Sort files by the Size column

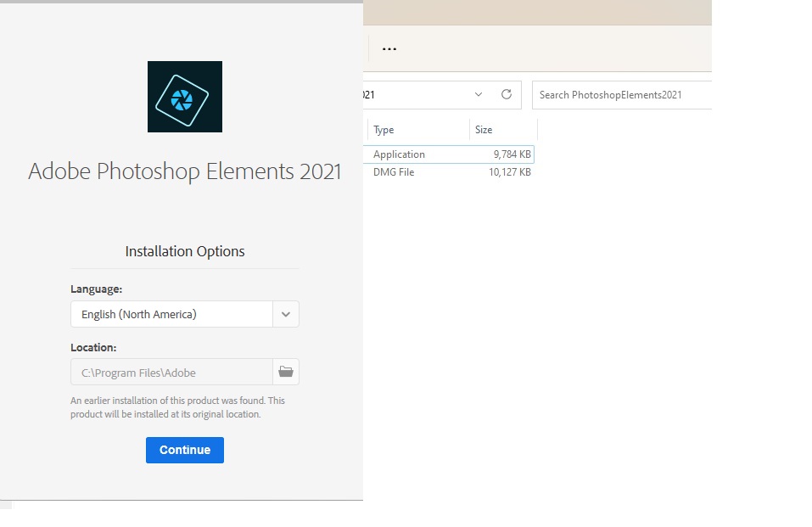482,129
